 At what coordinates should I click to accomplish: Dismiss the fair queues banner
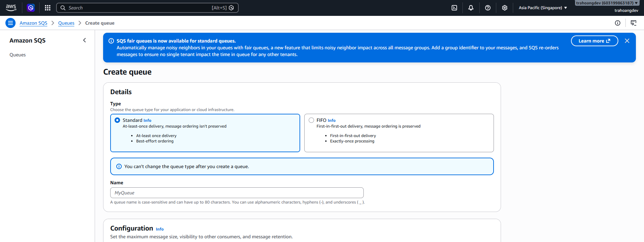click(627, 41)
